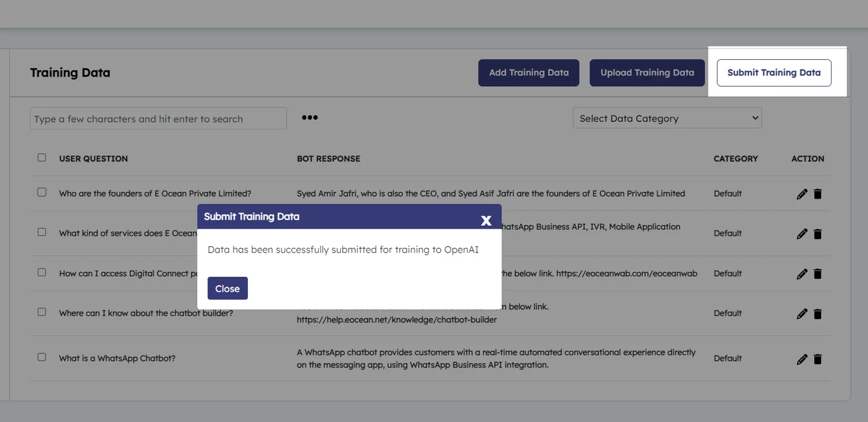
Task: Click the Submit Training Data button
Action: coord(774,73)
